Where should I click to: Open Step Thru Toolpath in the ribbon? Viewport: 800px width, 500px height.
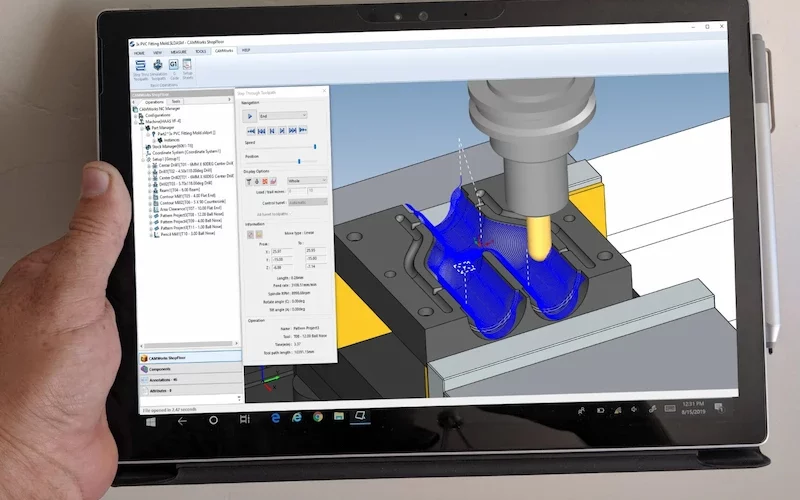click(140, 70)
